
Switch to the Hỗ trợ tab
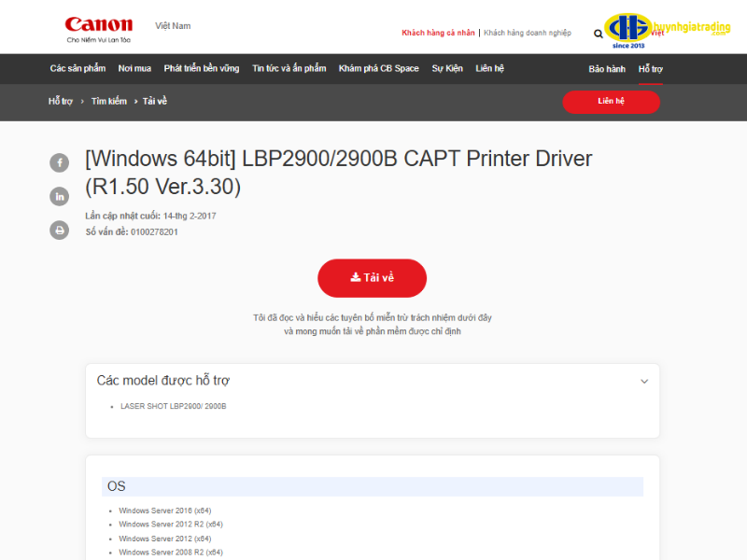651,69
